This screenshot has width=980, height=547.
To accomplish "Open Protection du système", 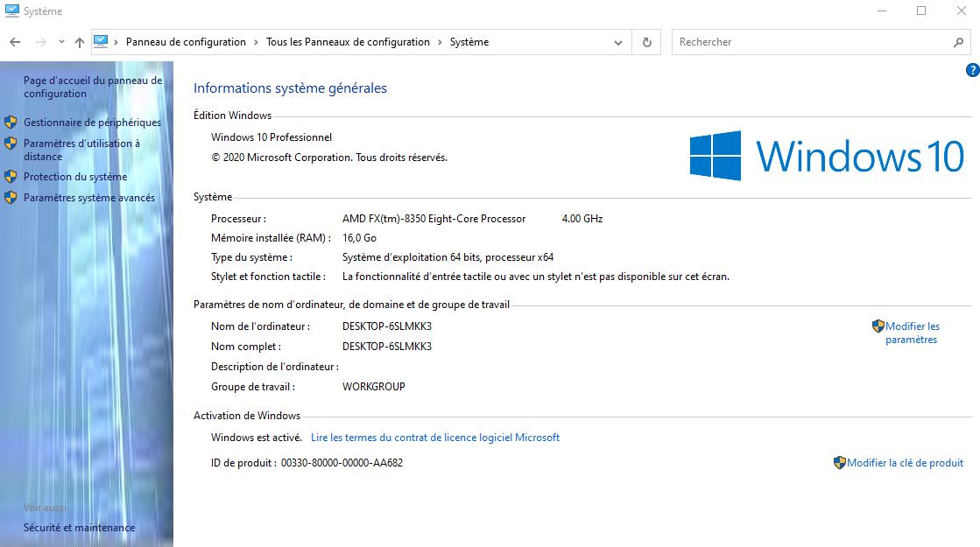I will click(x=75, y=177).
